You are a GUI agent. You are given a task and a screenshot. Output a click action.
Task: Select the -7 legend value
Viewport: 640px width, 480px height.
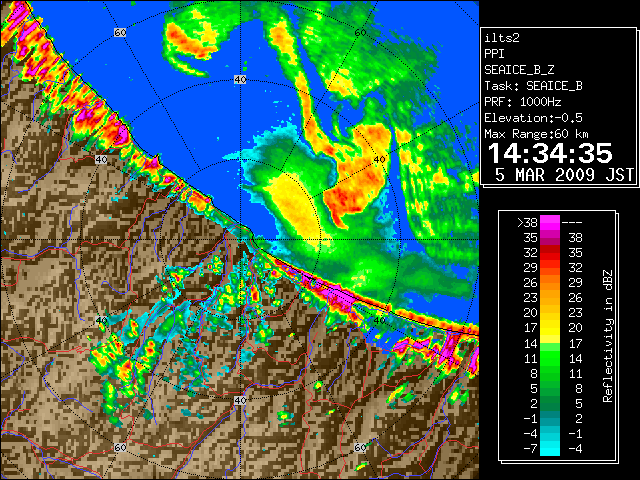pos(530,449)
